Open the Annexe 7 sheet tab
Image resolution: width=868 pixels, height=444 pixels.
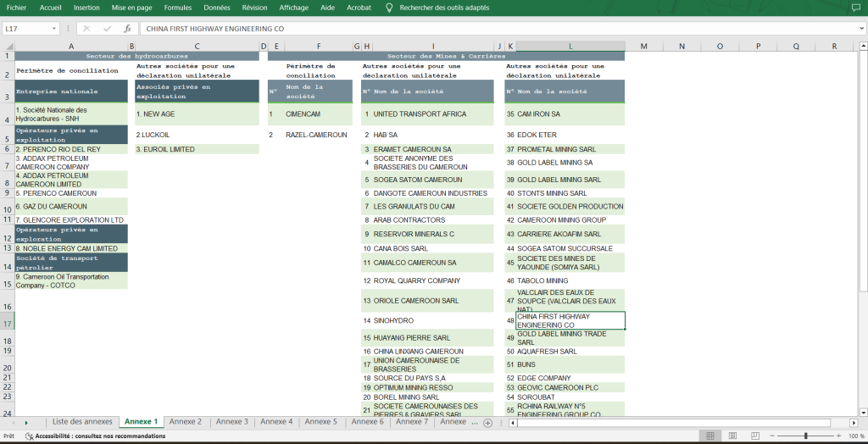click(412, 422)
